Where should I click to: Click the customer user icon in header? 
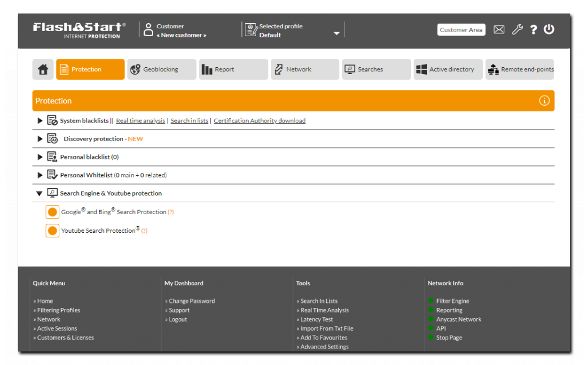pyautogui.click(x=148, y=30)
